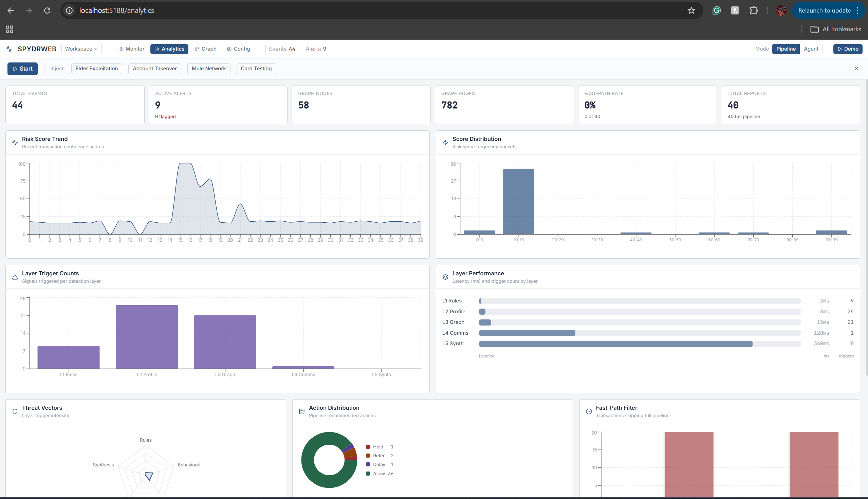
Task: Open the Workspace dropdown
Action: (81, 49)
